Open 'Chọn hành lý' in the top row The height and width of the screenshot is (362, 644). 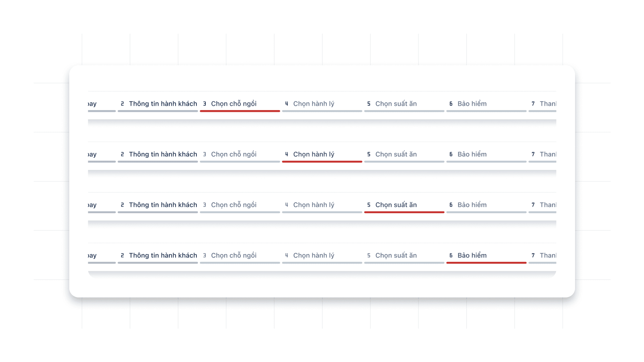tap(314, 104)
